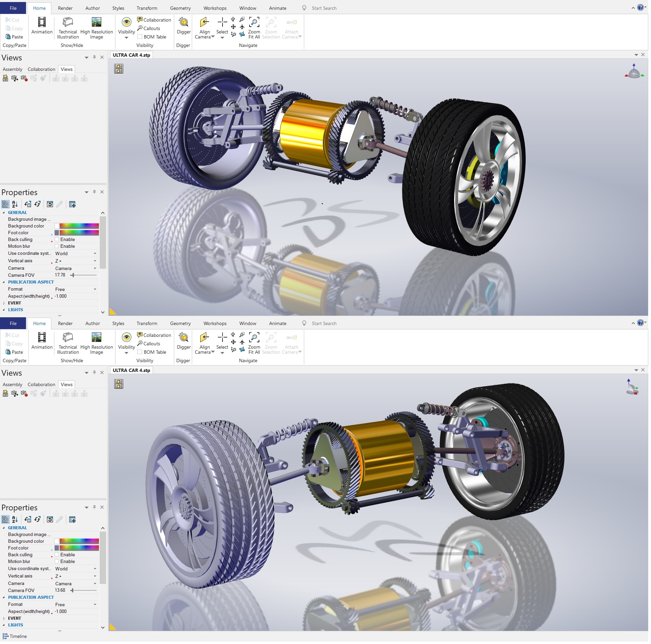Click Collaboration button in upper ribbon Visibility group
Image resolution: width=651 pixels, height=644 pixels.
(x=155, y=20)
